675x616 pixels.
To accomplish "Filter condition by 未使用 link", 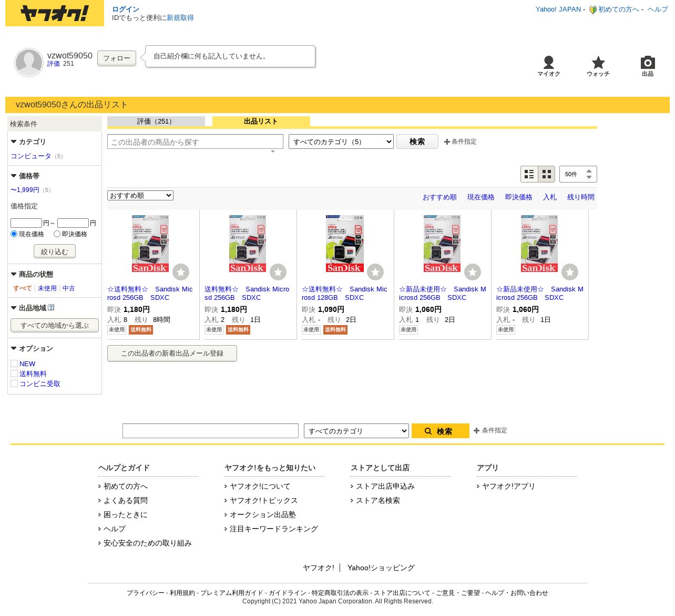I will (x=47, y=288).
